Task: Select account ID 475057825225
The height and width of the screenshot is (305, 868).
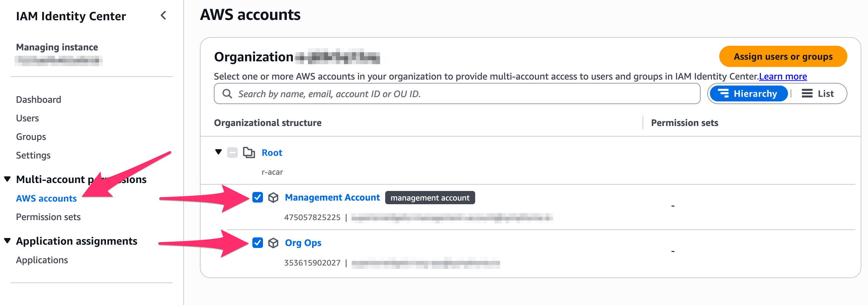Action: click(x=312, y=217)
